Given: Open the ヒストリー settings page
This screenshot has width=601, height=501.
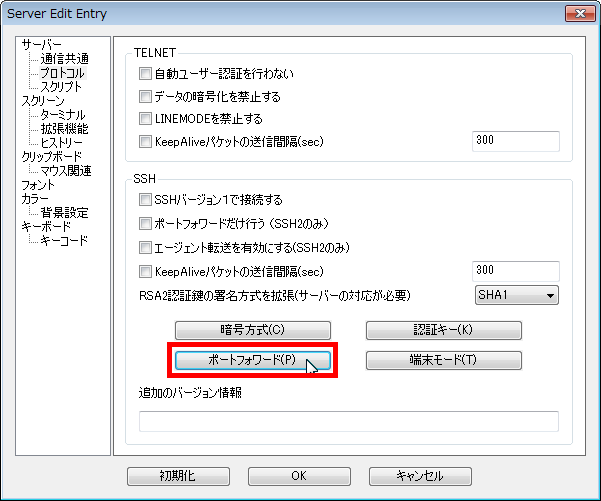Looking at the screenshot, I should pos(61,143).
